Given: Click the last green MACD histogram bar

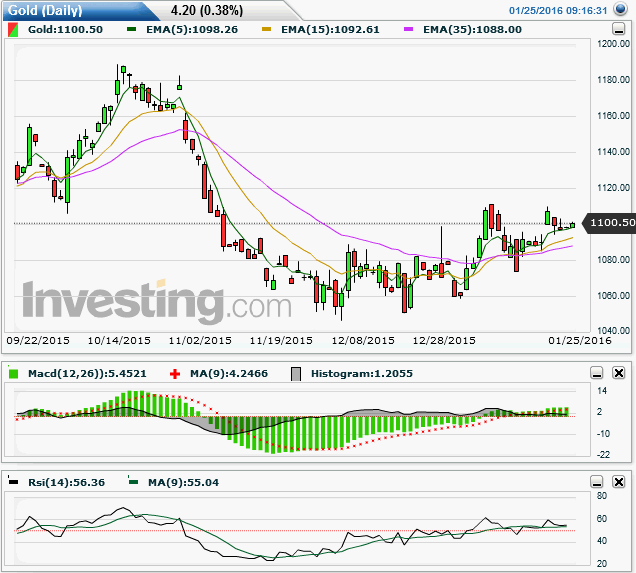Looking at the screenshot, I should [566, 412].
